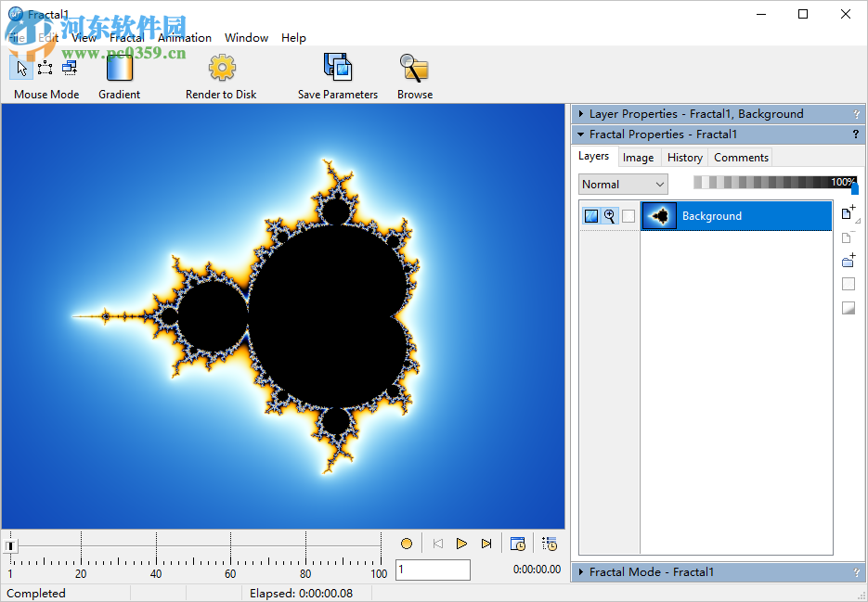Open the Fractal menu
868x602 pixels.
point(126,37)
